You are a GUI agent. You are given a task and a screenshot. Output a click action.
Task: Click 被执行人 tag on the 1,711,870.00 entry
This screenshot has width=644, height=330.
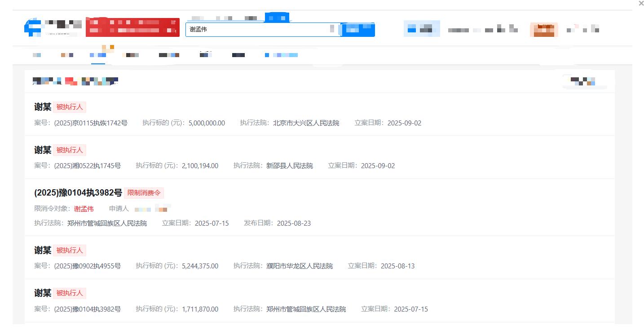click(70, 293)
